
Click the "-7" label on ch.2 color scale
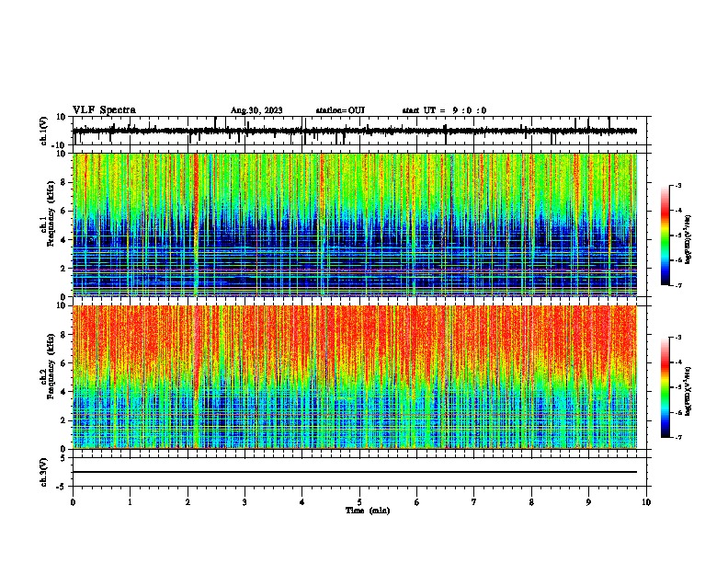pyautogui.click(x=677, y=438)
